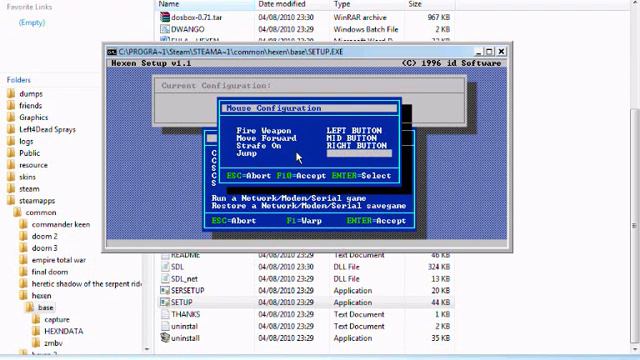640x360 pixels.
Task: Click the resource folder icon
Action: coord(11,165)
